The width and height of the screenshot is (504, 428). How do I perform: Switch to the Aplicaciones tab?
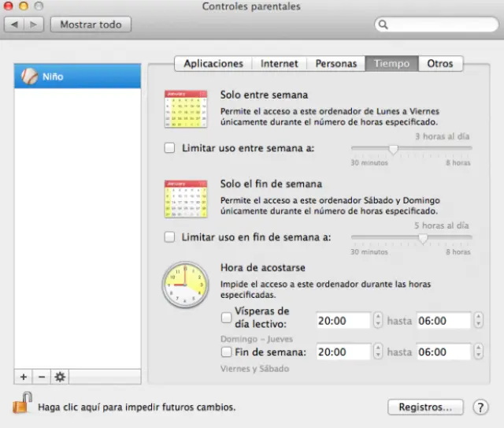pyautogui.click(x=213, y=64)
